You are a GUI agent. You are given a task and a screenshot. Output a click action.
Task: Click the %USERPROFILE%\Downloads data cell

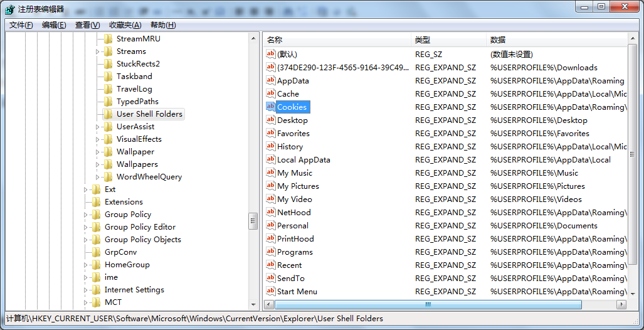(x=544, y=67)
